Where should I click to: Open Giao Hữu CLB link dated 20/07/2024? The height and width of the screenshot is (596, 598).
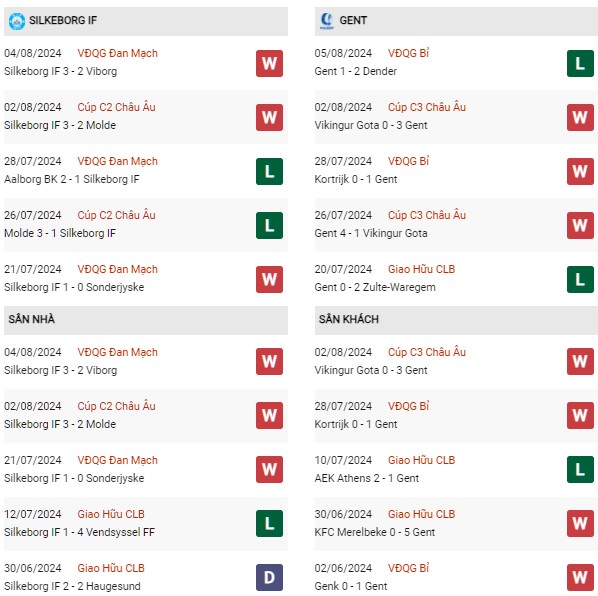pos(421,269)
